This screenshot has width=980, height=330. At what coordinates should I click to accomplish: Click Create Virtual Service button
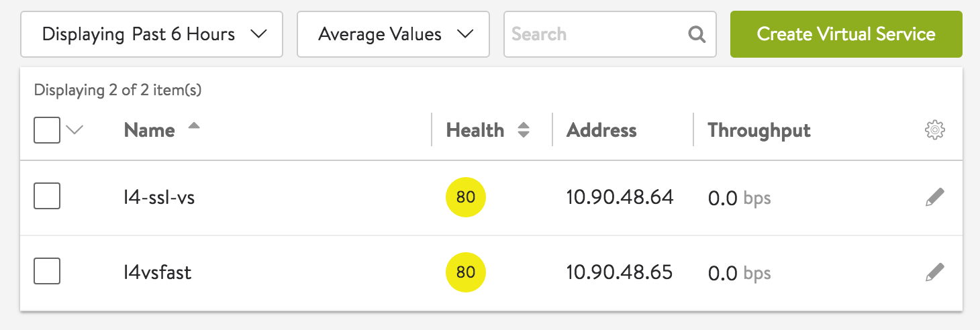pyautogui.click(x=846, y=34)
